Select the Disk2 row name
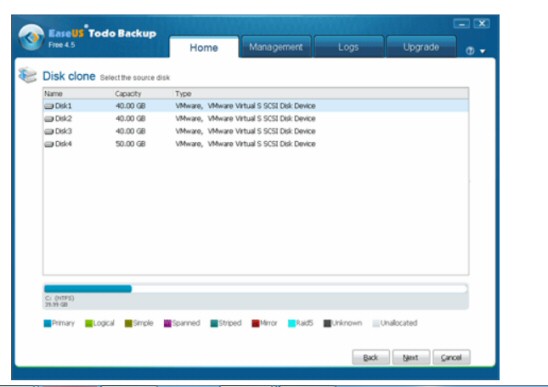 [x=63, y=119]
